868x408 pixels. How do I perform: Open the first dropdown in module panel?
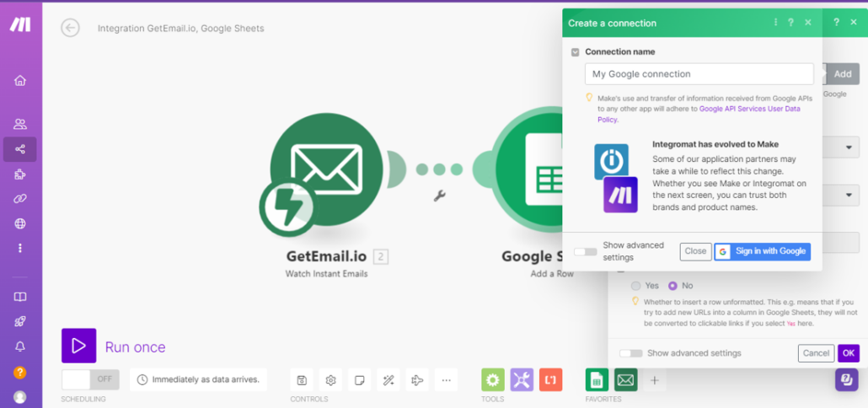coord(849,148)
